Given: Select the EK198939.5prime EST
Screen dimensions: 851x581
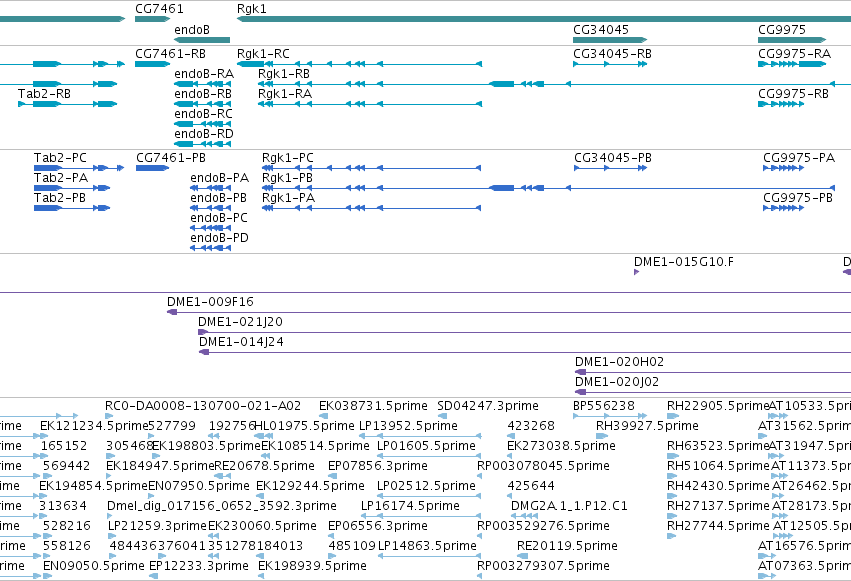Looking at the screenshot, I should pyautogui.click(x=263, y=577).
